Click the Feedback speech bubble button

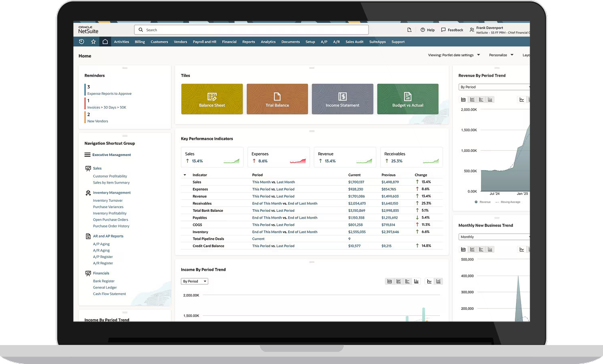point(452,30)
